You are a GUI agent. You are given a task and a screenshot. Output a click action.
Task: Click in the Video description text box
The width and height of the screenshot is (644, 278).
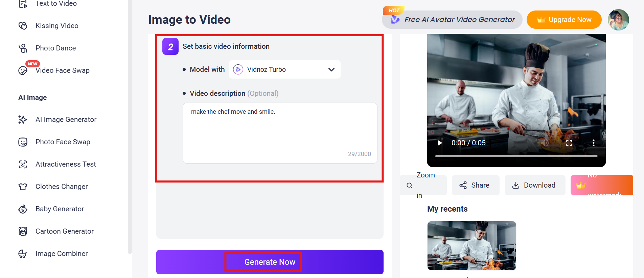(280, 133)
